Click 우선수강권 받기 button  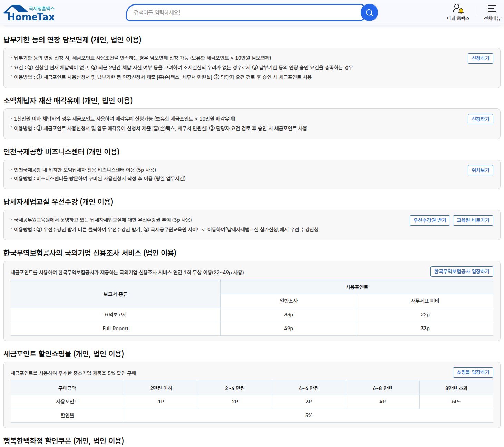click(x=430, y=220)
